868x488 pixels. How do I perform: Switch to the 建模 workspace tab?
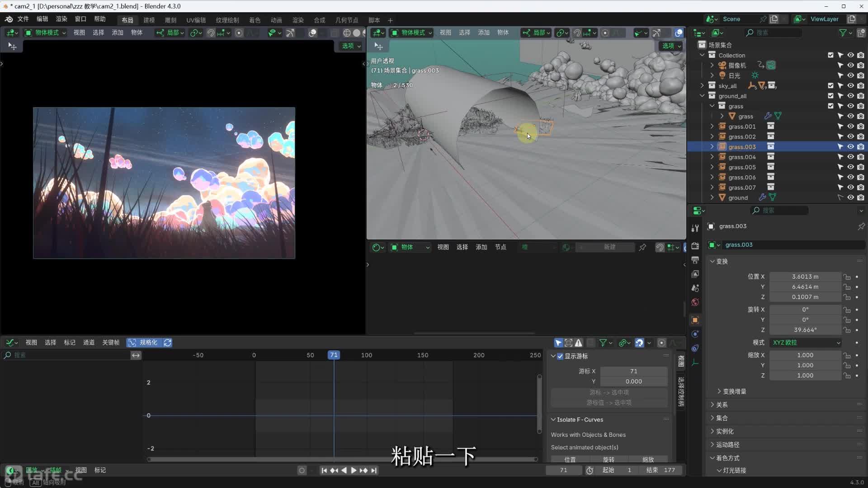click(149, 20)
